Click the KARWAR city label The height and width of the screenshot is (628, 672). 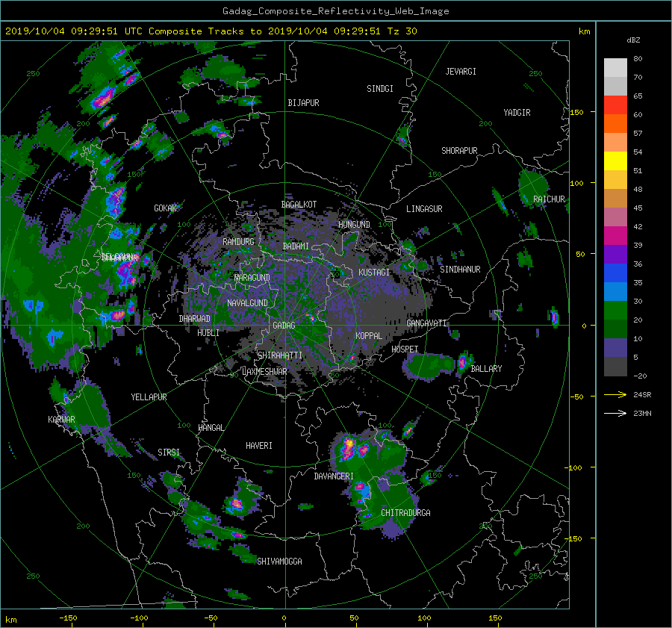point(61,419)
